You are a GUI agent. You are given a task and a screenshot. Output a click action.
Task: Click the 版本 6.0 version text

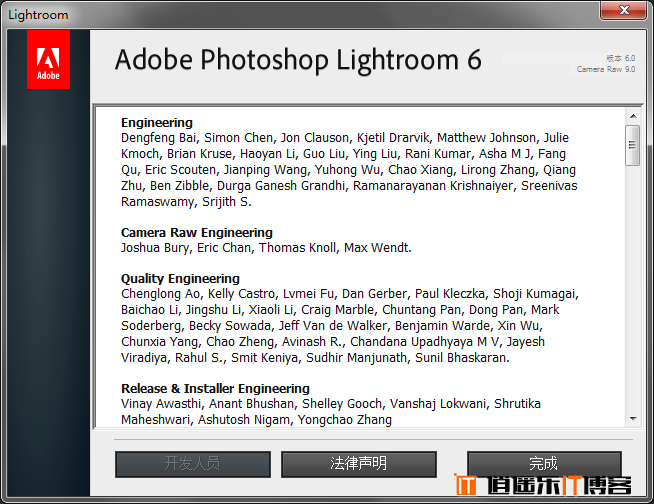click(x=621, y=58)
